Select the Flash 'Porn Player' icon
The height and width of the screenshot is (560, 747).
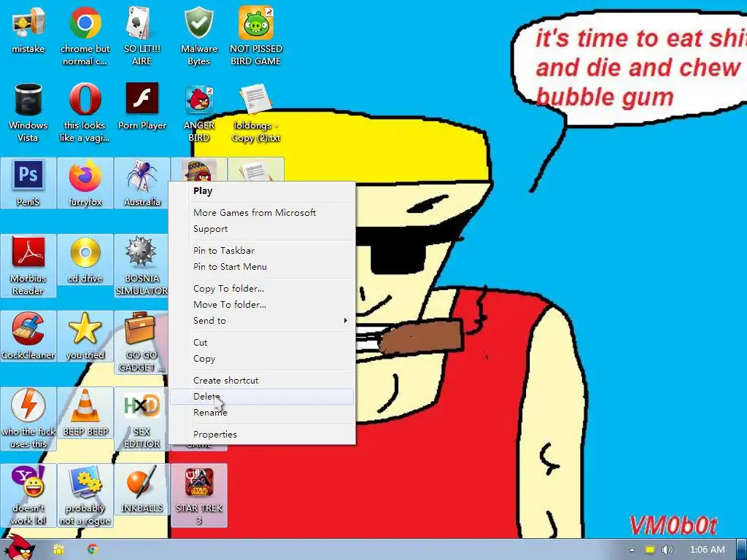click(142, 107)
